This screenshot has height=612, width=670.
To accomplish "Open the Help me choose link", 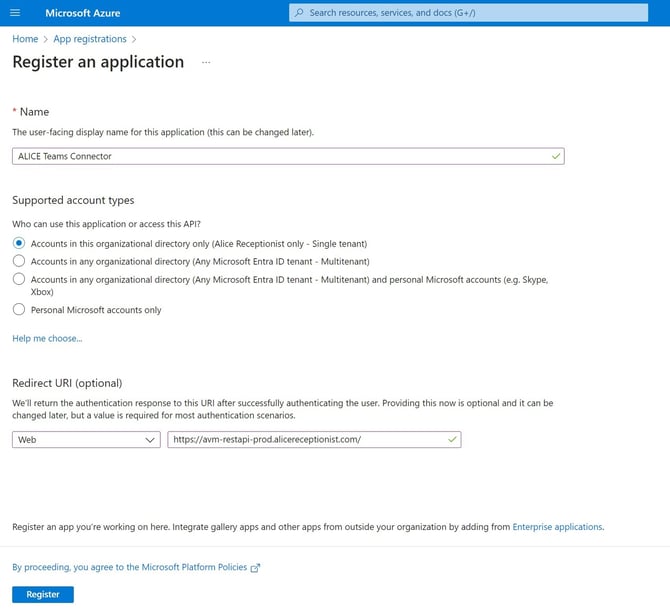I will pyautogui.click(x=47, y=338).
